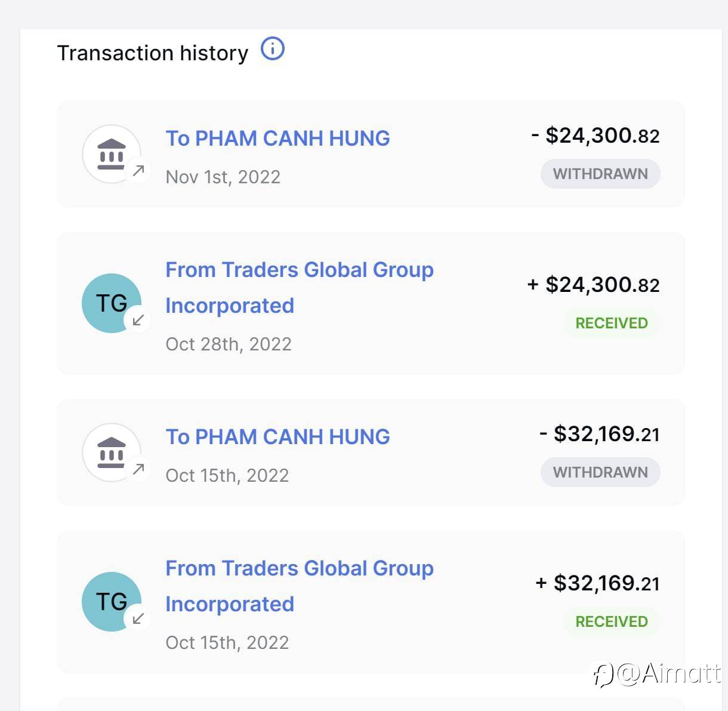Image resolution: width=728 pixels, height=711 pixels.
Task: Click incoming arrow badge on $32,169.21 deposit
Action: pyautogui.click(x=138, y=618)
